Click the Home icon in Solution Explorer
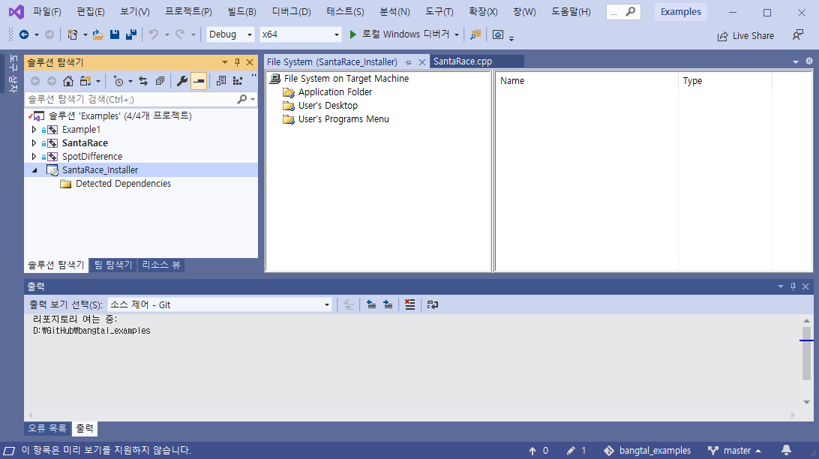The height and width of the screenshot is (459, 819). click(68, 81)
